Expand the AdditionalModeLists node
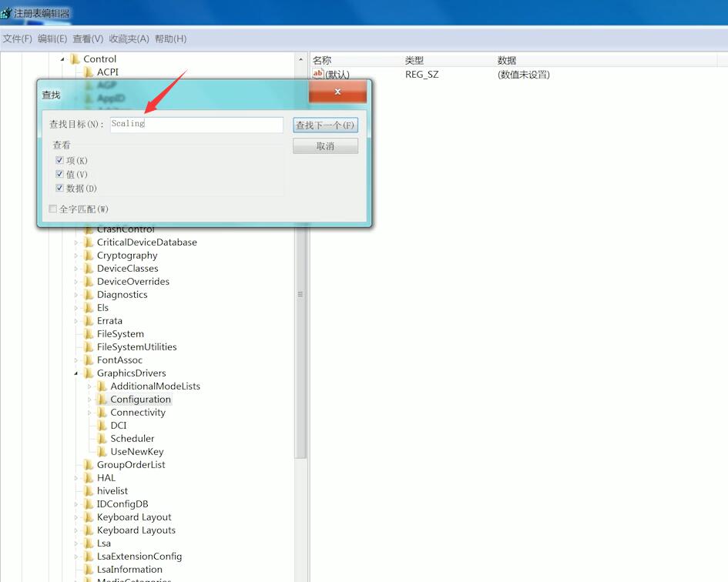The height and width of the screenshot is (582, 728). pos(89,386)
